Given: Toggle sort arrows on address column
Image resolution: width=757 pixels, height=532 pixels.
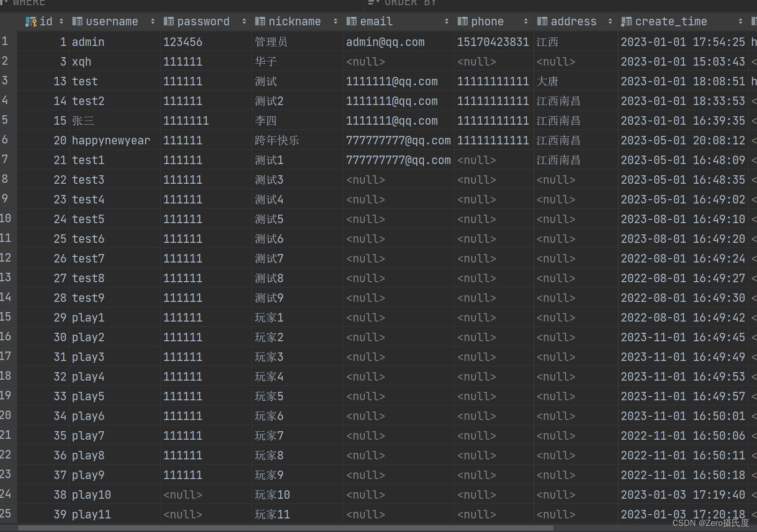Looking at the screenshot, I should (610, 22).
